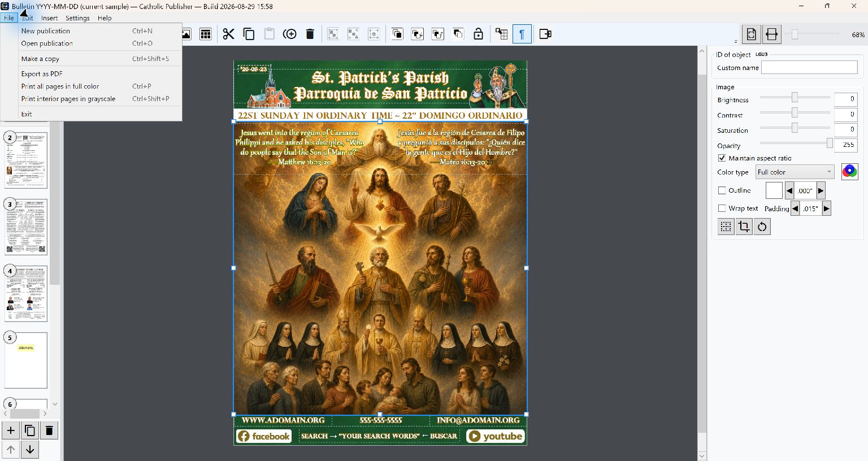Click the fit page to window icon

(751, 34)
